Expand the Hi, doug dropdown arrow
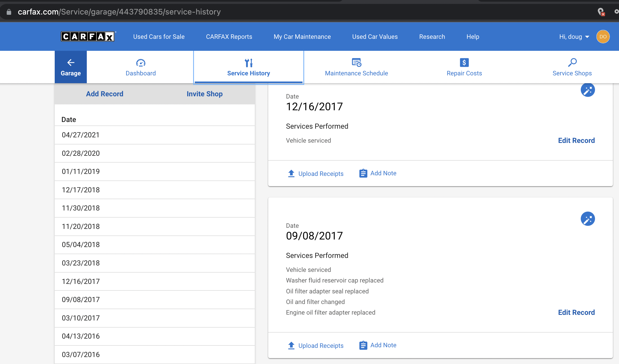 587,37
